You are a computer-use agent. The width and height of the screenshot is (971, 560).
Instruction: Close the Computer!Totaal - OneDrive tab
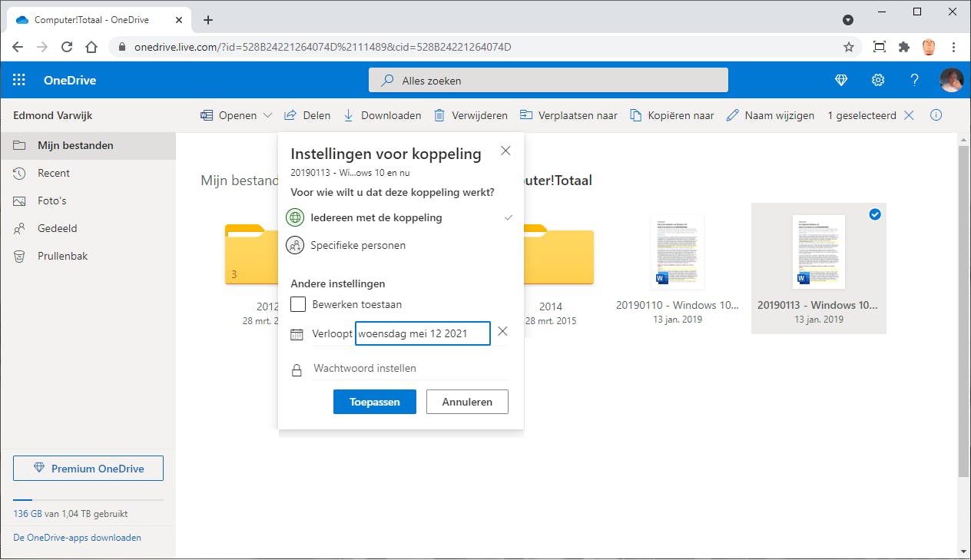click(x=181, y=20)
